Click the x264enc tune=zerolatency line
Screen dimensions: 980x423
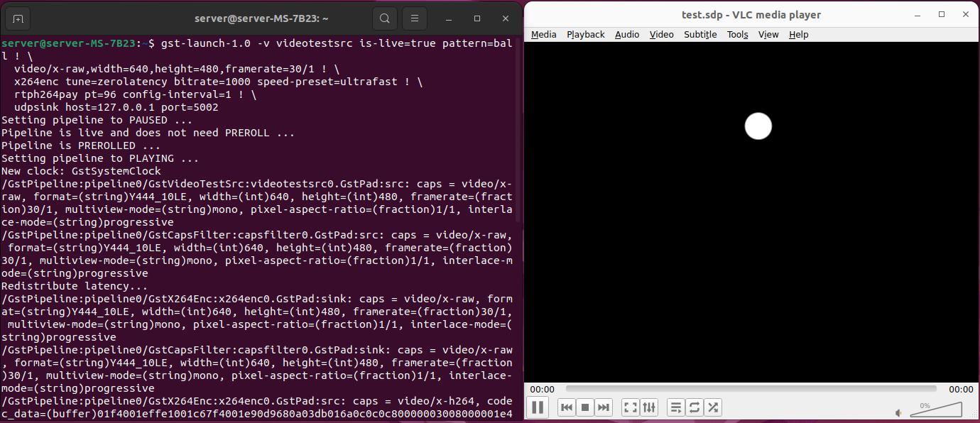(x=219, y=82)
